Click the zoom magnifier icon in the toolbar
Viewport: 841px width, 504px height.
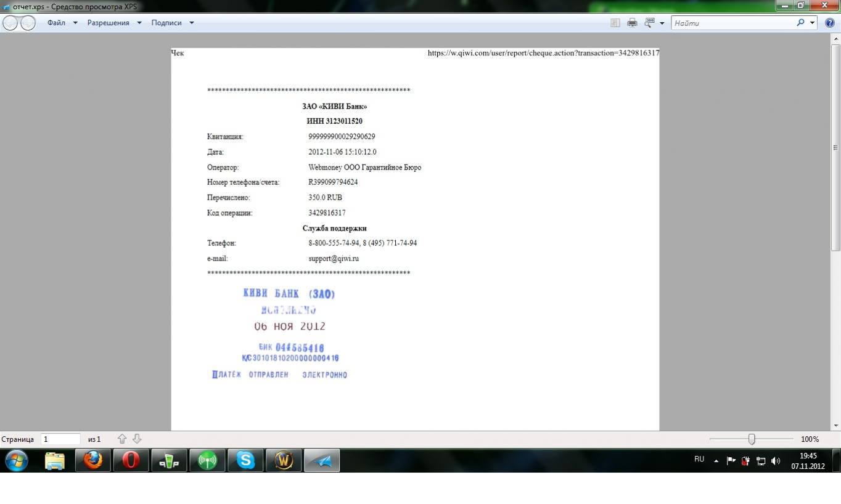(x=649, y=23)
